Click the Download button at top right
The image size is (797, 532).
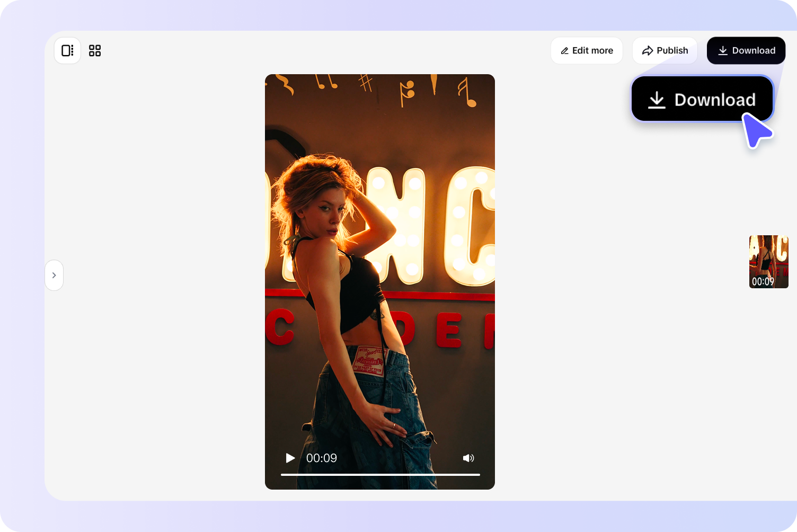pos(746,50)
